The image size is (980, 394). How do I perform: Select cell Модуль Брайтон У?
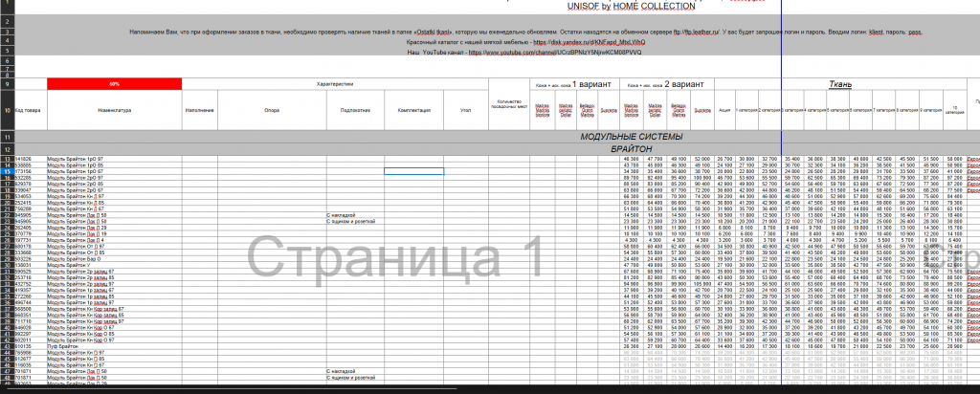[x=115, y=265]
